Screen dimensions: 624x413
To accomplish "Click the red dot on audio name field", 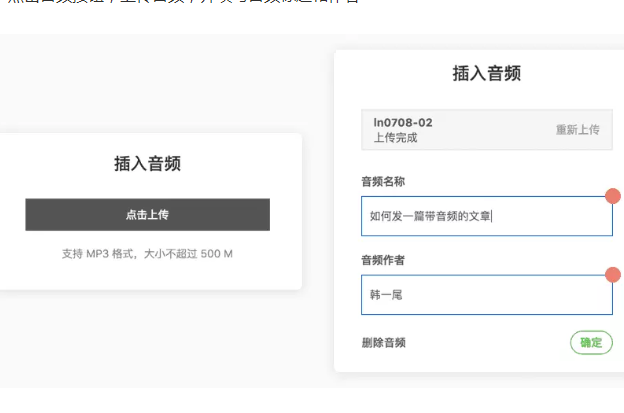I will pos(612,195).
